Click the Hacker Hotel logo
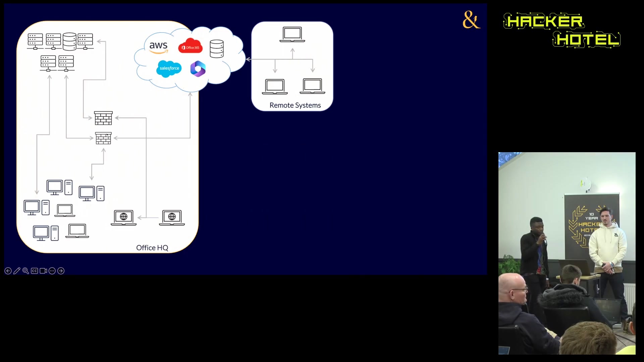Viewport: 644px width, 362px height. 562,31
